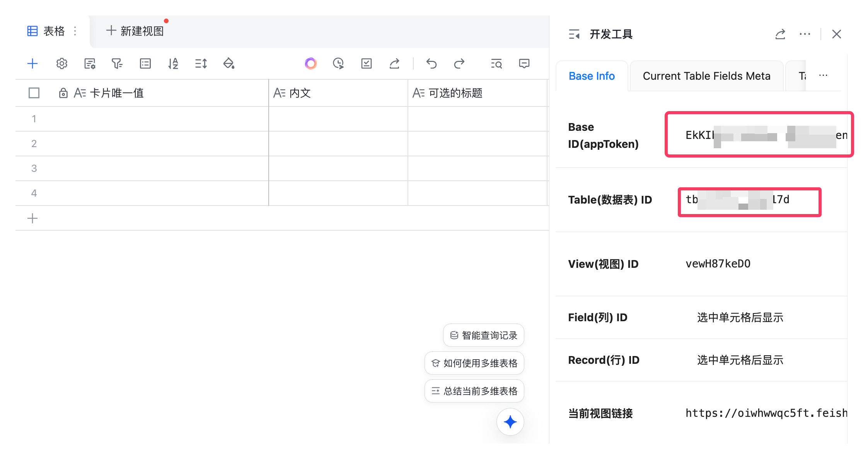
Task: Select the Base Info tab
Action: coord(592,76)
